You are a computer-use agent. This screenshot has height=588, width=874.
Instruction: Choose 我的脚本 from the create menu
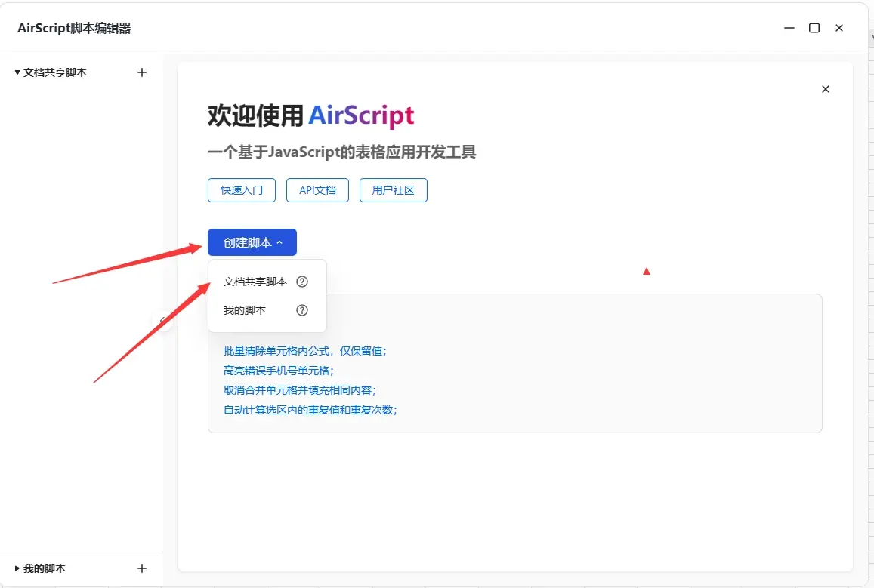tap(245, 310)
